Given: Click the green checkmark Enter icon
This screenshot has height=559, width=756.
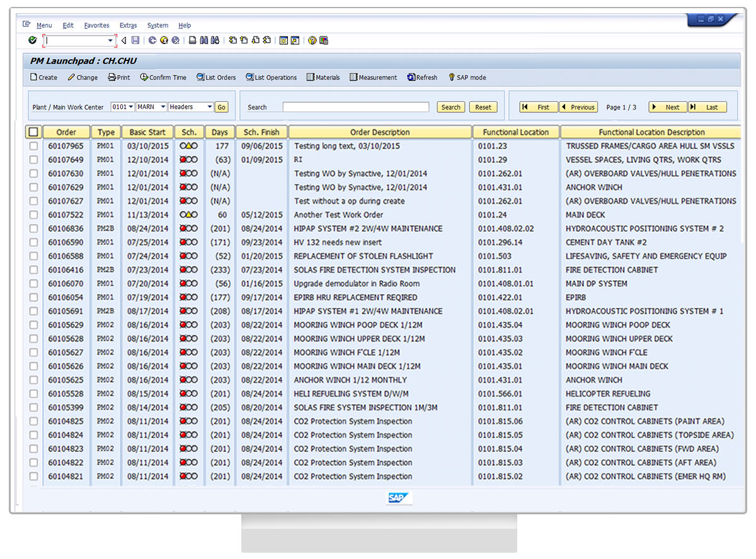Looking at the screenshot, I should (32, 40).
